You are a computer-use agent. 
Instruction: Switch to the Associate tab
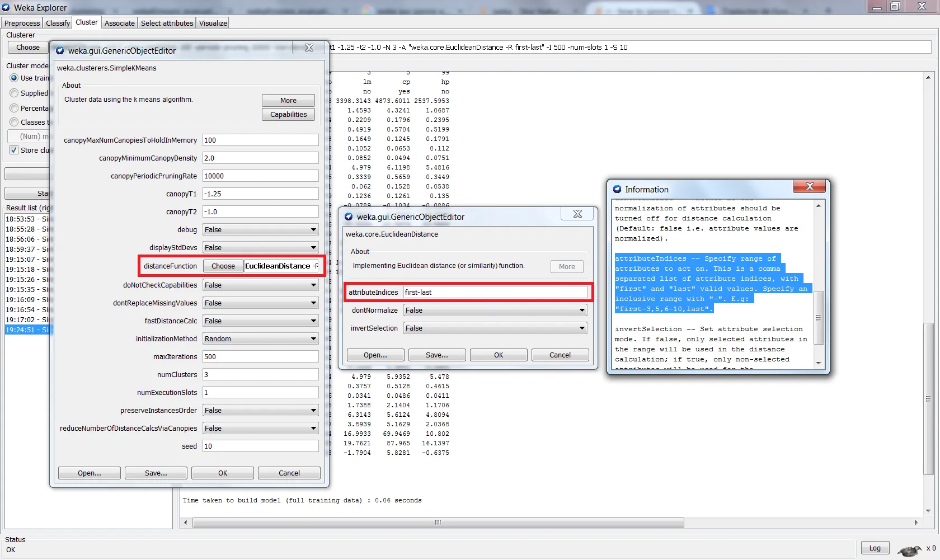coord(120,23)
